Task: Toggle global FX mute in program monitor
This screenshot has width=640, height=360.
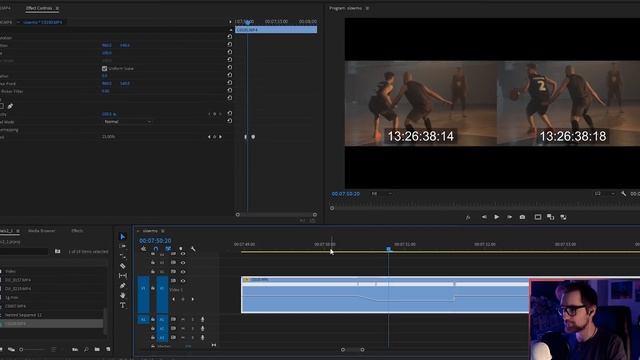Action: 468,218
